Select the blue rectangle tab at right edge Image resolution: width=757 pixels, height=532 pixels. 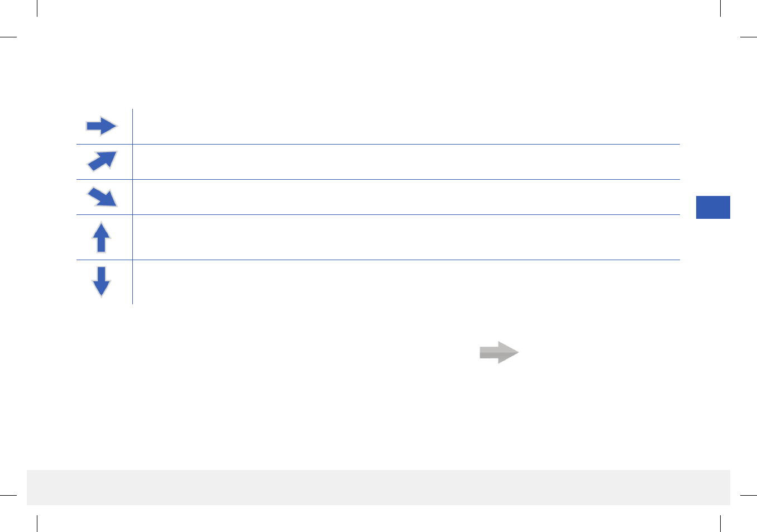pyautogui.click(x=713, y=207)
